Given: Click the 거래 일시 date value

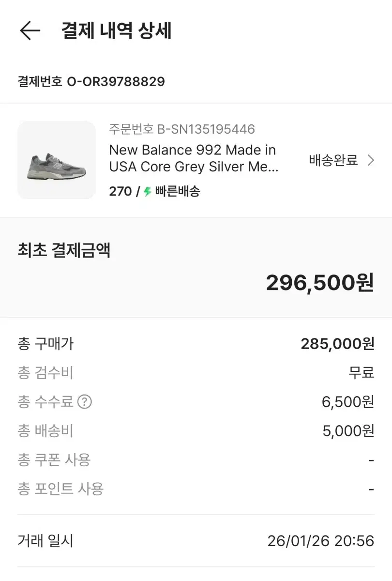Looking at the screenshot, I should [320, 541].
